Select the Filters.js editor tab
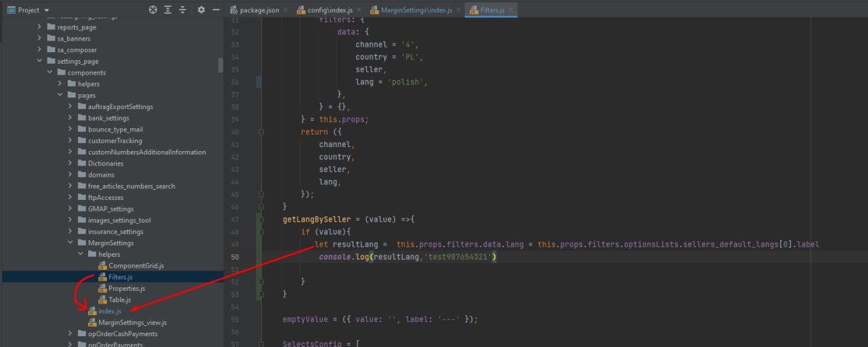The image size is (868, 347). click(x=492, y=10)
